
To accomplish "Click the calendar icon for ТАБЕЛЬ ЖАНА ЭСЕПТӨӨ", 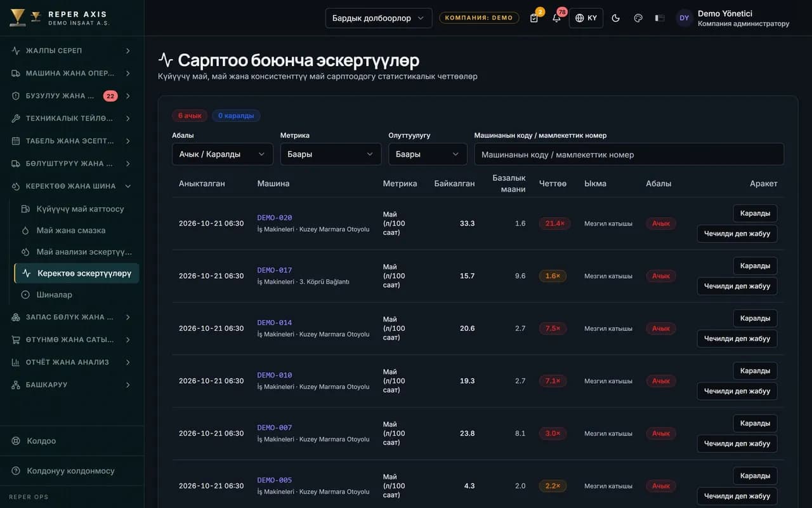I will point(16,141).
